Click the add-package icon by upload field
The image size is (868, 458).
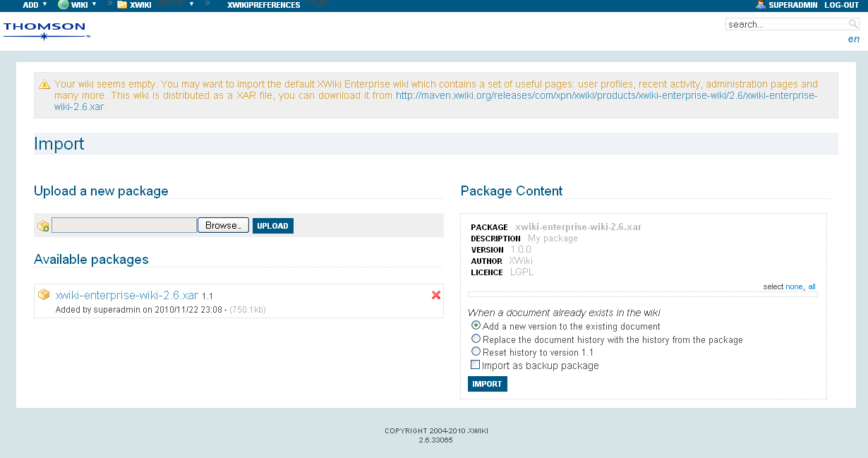coord(43,226)
